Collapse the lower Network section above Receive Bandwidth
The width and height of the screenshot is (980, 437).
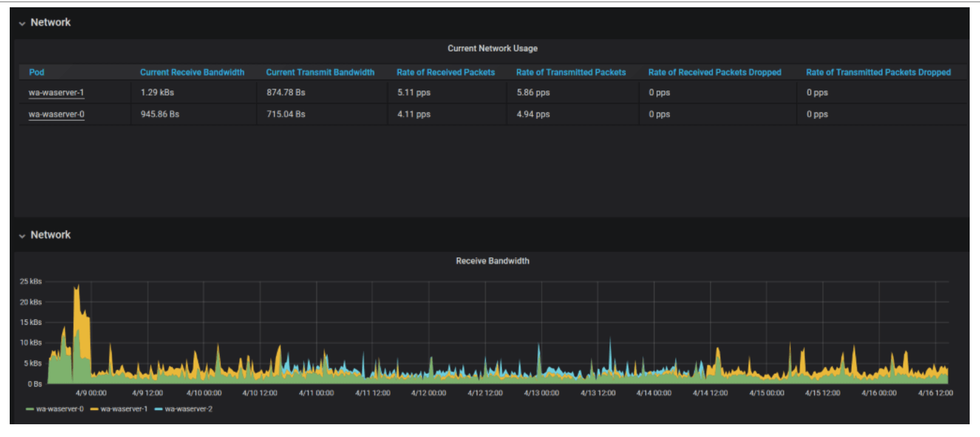click(x=22, y=235)
